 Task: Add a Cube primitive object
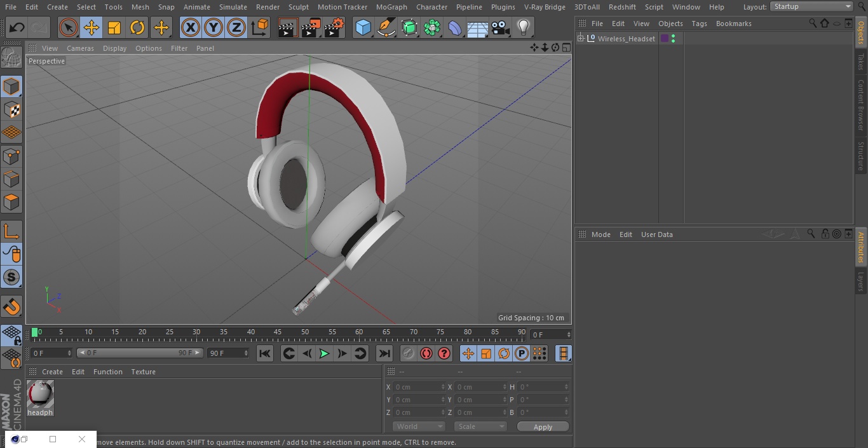click(x=363, y=27)
